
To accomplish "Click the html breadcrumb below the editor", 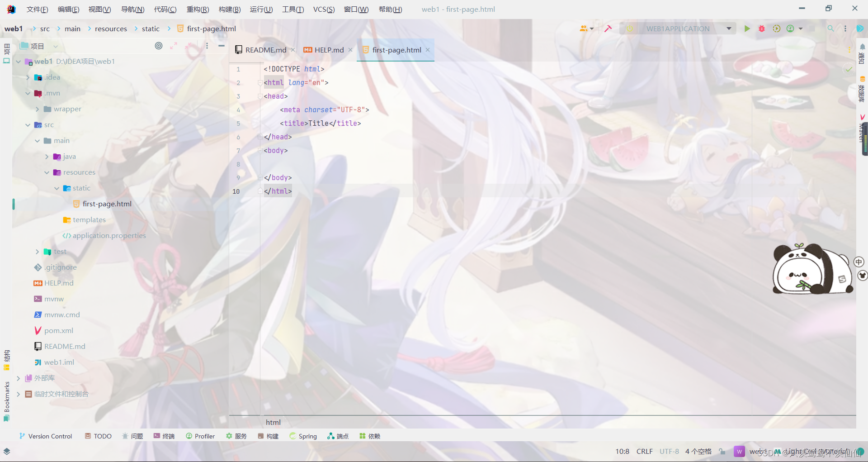I will point(273,422).
